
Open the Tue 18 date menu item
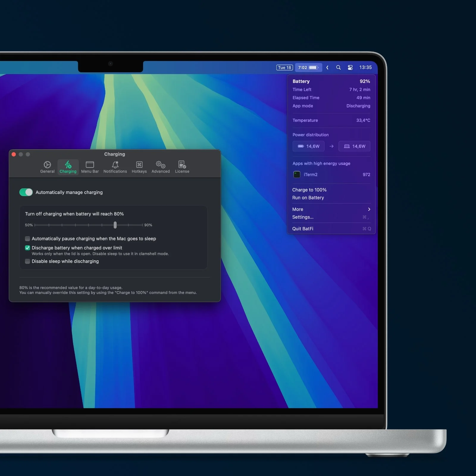coord(284,68)
